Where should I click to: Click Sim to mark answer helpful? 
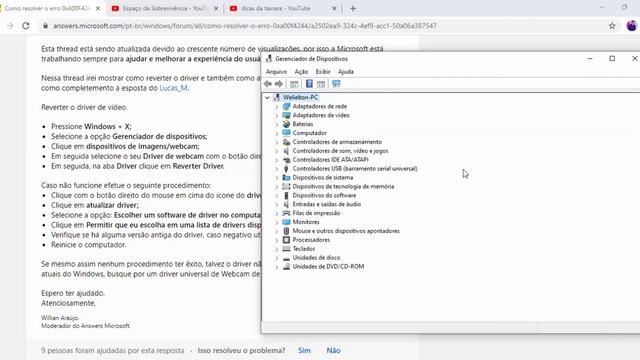tap(304, 351)
